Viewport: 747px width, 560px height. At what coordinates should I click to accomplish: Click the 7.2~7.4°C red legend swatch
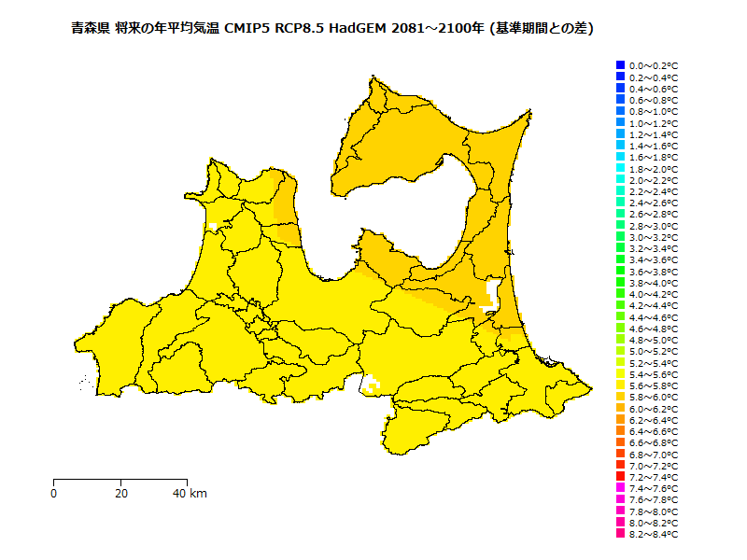[620, 476]
